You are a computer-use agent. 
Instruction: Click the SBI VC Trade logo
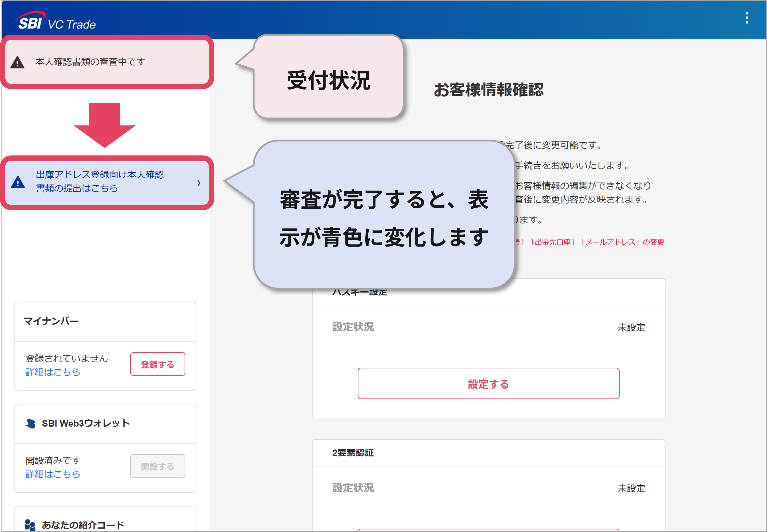(x=55, y=21)
